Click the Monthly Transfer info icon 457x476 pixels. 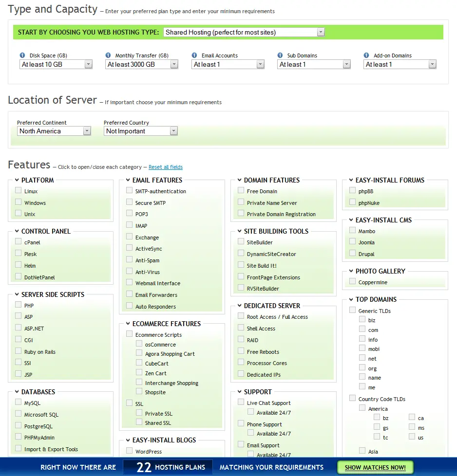[108, 55]
